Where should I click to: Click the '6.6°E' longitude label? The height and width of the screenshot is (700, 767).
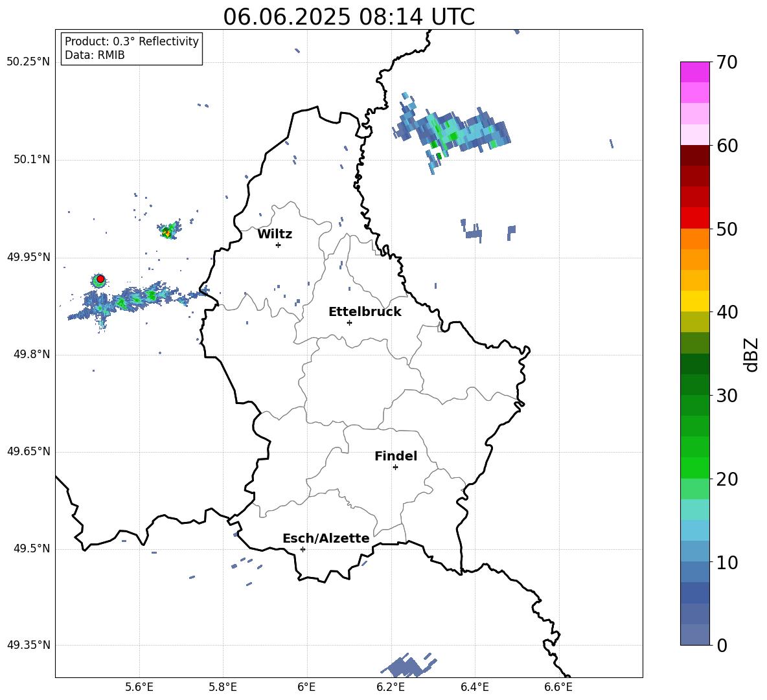point(558,687)
